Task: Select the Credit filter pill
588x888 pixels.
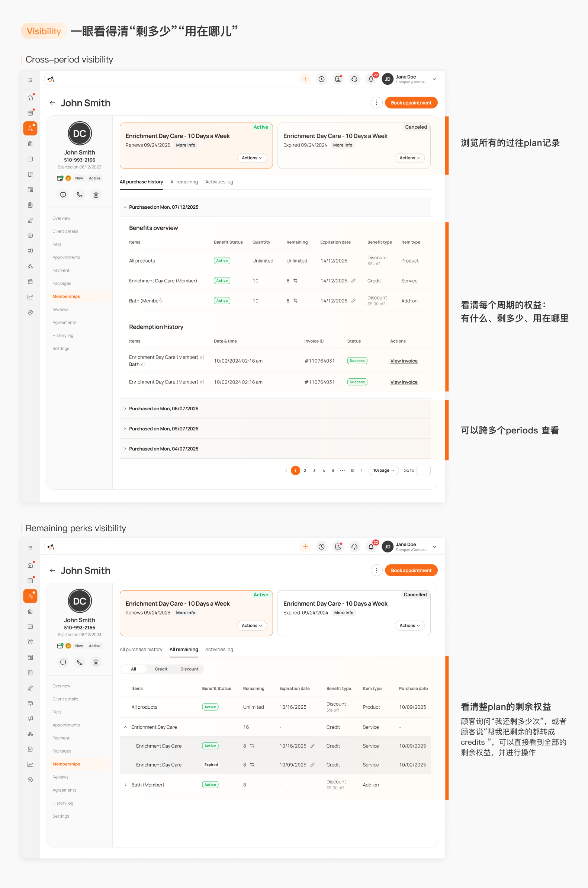Action: (161, 669)
